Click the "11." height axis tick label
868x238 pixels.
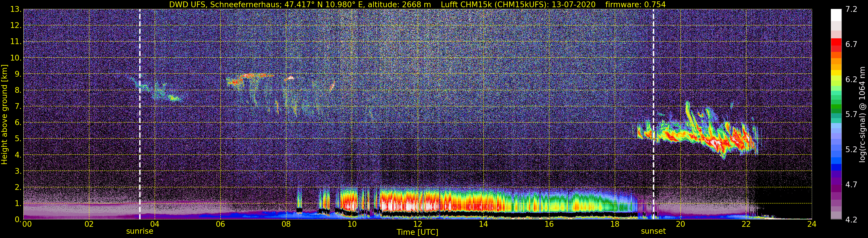[x=16, y=42]
